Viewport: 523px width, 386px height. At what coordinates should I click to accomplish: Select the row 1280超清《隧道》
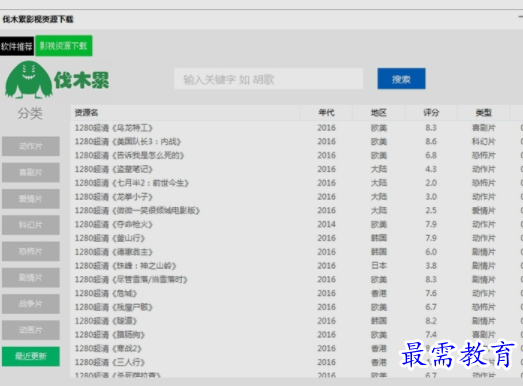click(x=297, y=321)
